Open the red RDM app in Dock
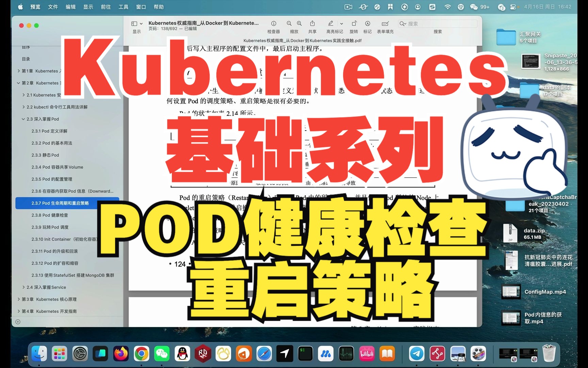Image resolution: width=588 pixels, height=368 pixels. pyautogui.click(x=203, y=354)
